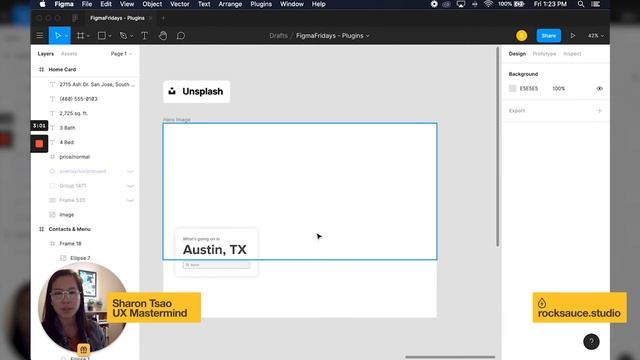The height and width of the screenshot is (360, 640).
Task: Switch to the Prototype tab
Action: coord(544,54)
